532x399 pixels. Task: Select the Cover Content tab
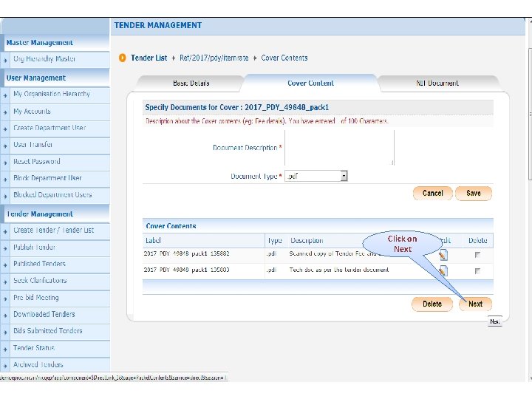click(310, 83)
